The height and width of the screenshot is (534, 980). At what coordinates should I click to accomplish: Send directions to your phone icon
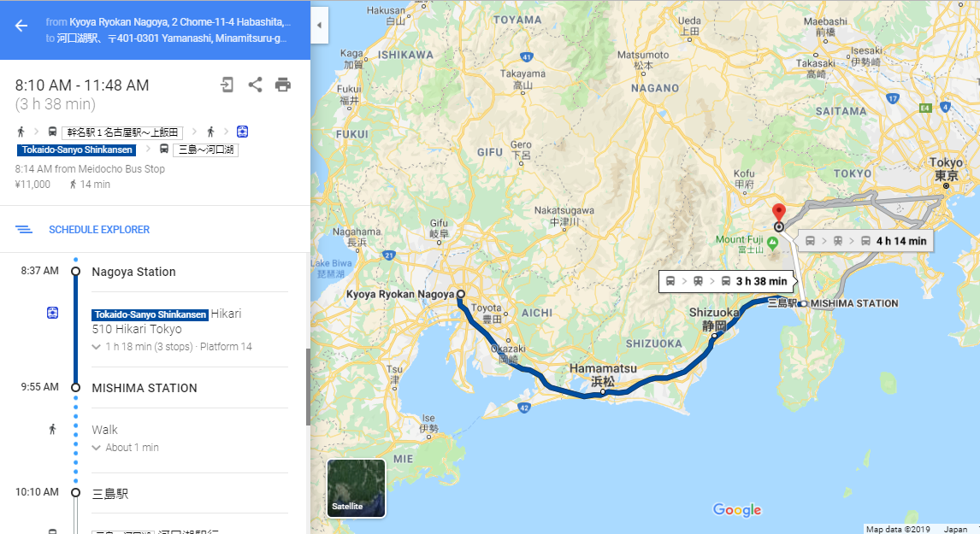[227, 85]
